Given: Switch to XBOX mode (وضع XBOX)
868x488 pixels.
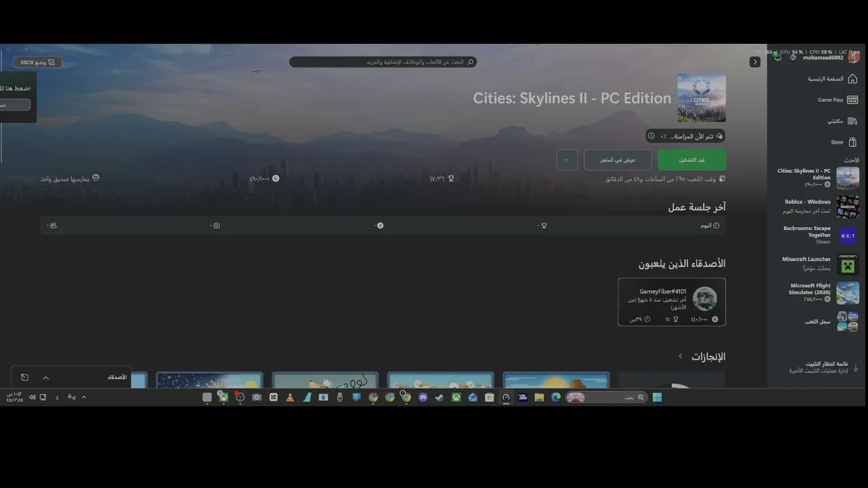Looking at the screenshot, I should click(38, 62).
